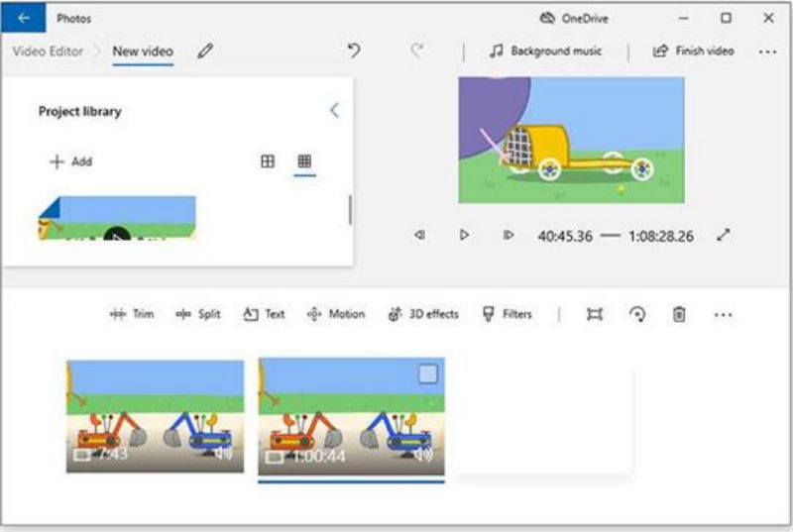
Task: Toggle audio icon on the 1:00:44 clip
Action: (x=423, y=455)
